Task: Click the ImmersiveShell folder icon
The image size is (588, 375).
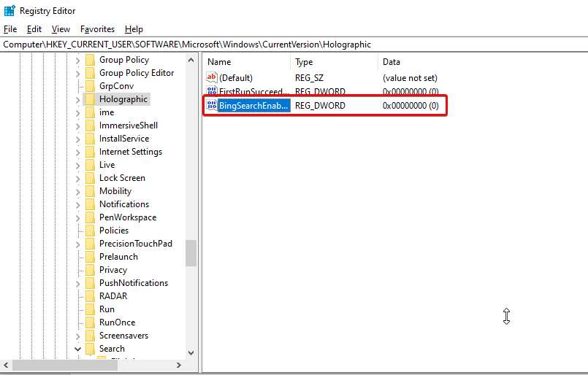Action: click(x=90, y=125)
